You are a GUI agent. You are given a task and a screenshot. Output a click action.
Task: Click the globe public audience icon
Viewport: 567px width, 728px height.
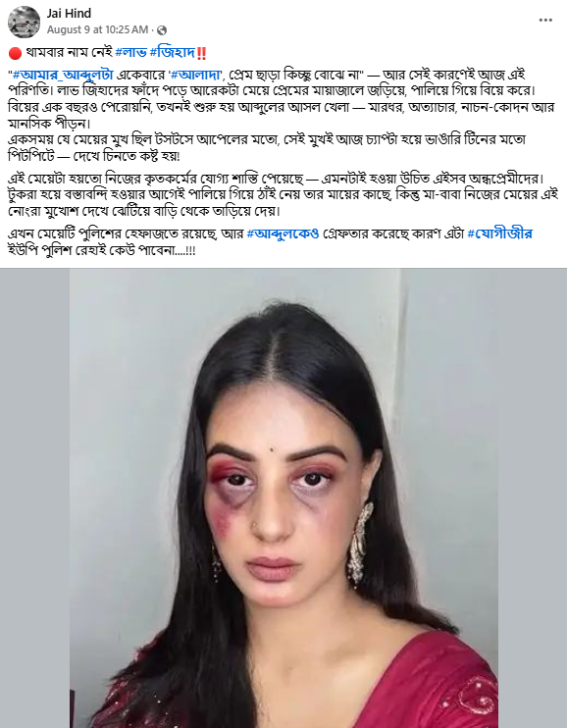[x=162, y=30]
